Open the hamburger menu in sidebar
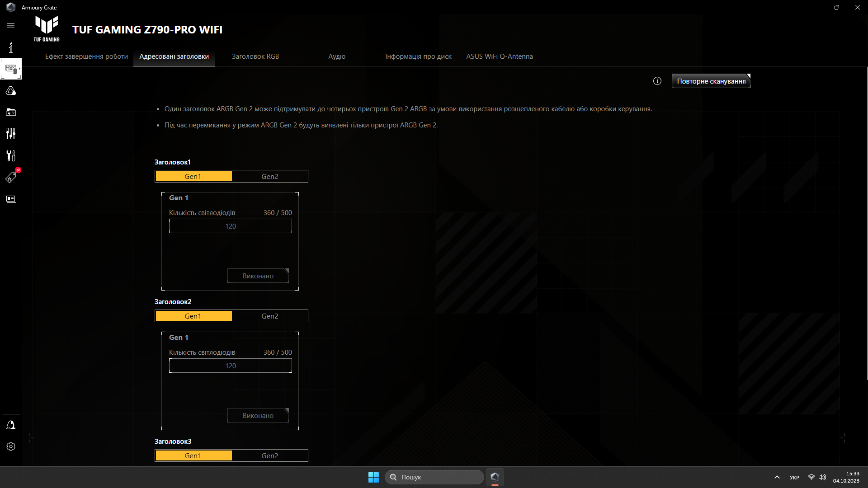This screenshot has height=488, width=868. [11, 25]
